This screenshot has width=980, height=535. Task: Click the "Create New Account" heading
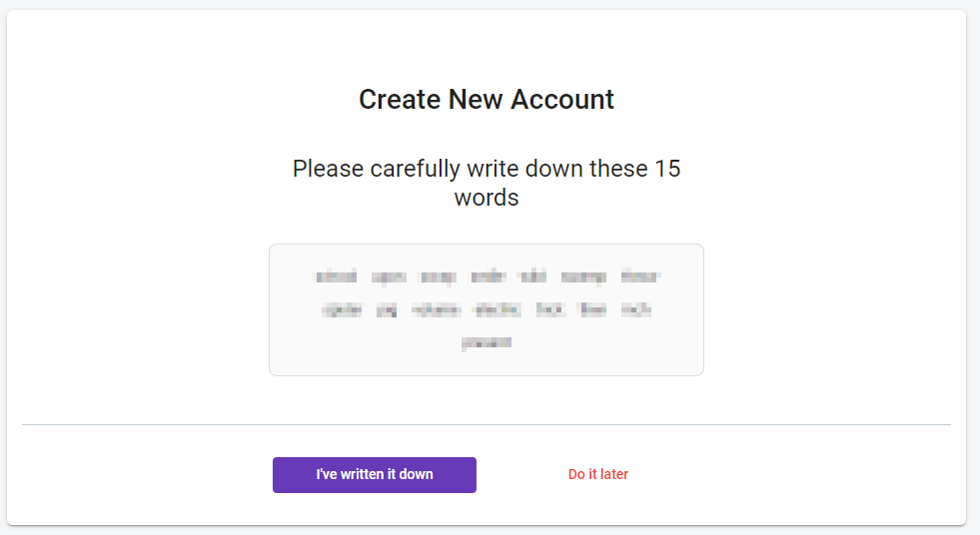tap(487, 100)
